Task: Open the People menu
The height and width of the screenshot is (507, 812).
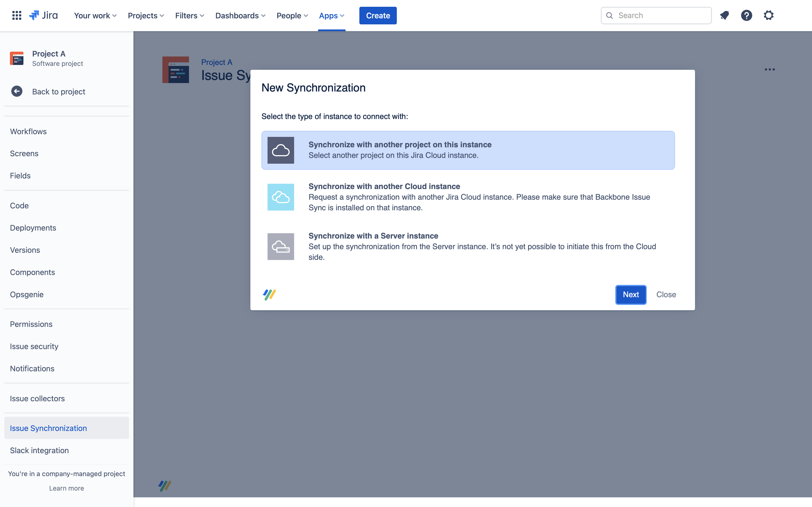Action: click(292, 15)
